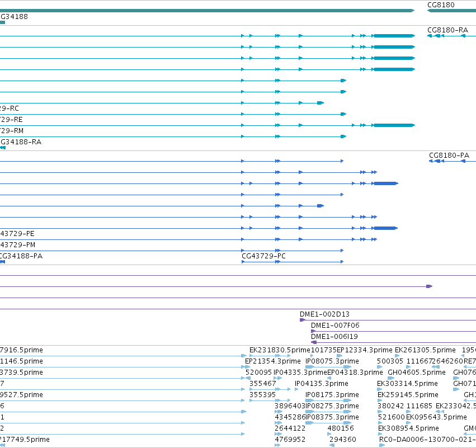The height and width of the screenshot is (448, 476).
Task: Select the EK261305.5prime label
Action: (425, 350)
